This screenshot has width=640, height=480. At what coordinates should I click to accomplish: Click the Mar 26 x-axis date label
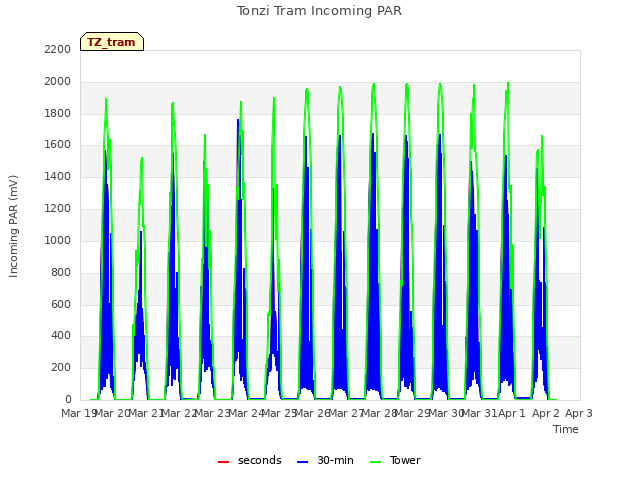(312, 413)
